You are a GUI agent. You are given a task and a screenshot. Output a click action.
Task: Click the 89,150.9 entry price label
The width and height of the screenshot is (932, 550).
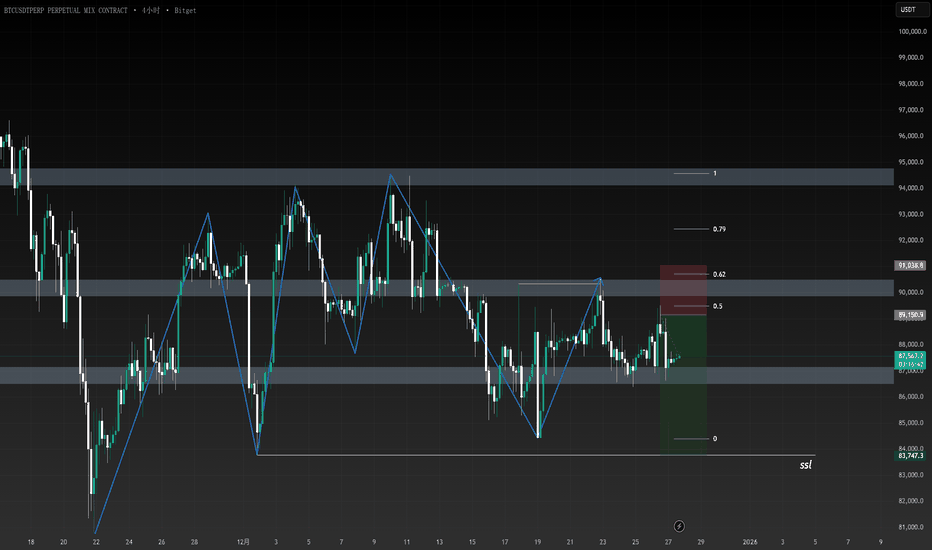tap(911, 315)
